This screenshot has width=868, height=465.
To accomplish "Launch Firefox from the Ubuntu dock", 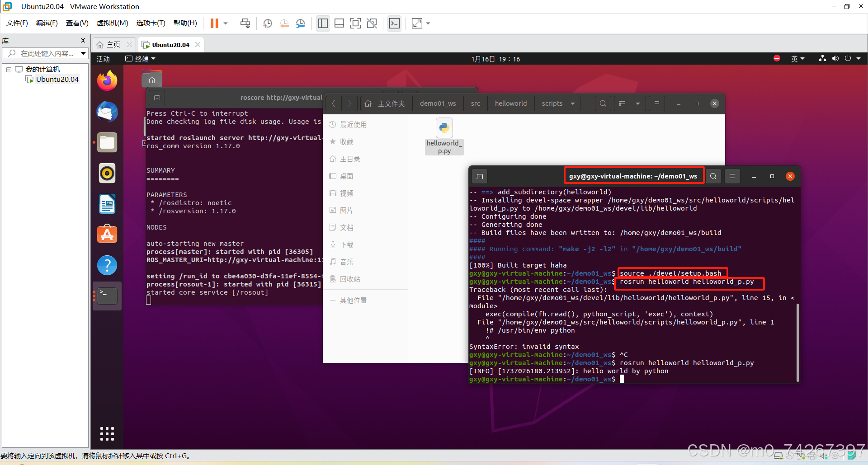I will 107,81.
